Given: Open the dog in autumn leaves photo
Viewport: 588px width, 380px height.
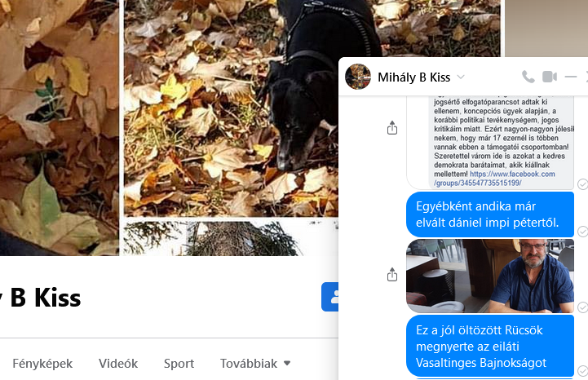Looking at the screenshot, I should pyautogui.click(x=231, y=108).
